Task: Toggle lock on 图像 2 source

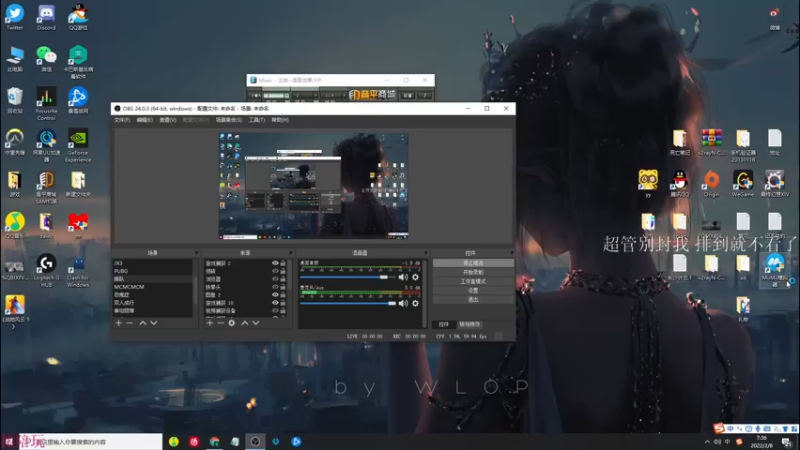Action: [283, 295]
